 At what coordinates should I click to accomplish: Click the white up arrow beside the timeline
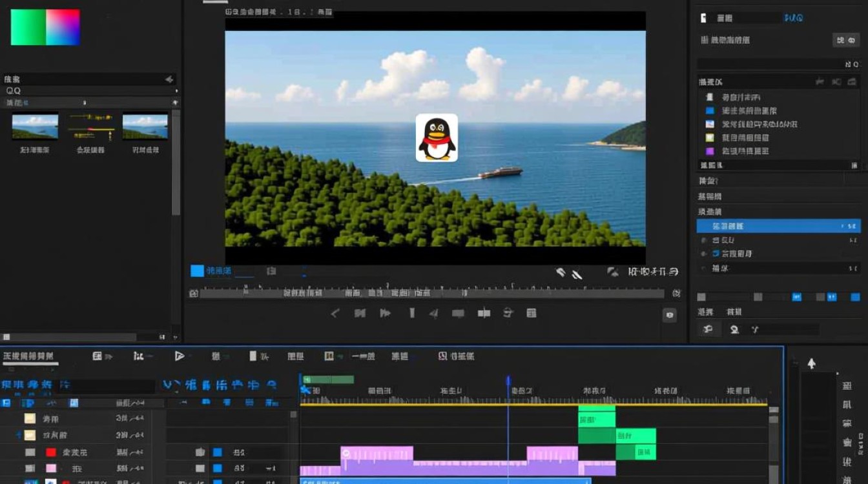(811, 363)
